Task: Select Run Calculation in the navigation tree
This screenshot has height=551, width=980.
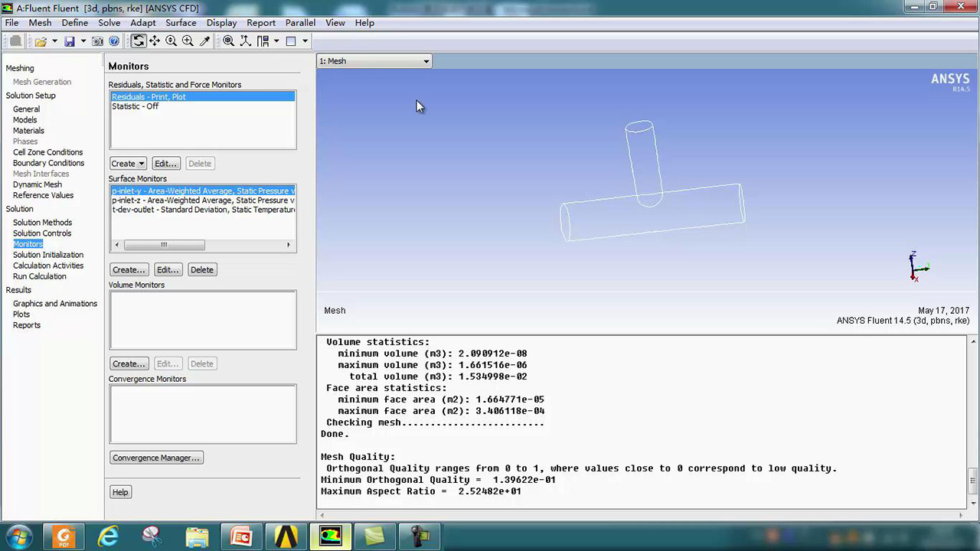Action: click(x=40, y=276)
